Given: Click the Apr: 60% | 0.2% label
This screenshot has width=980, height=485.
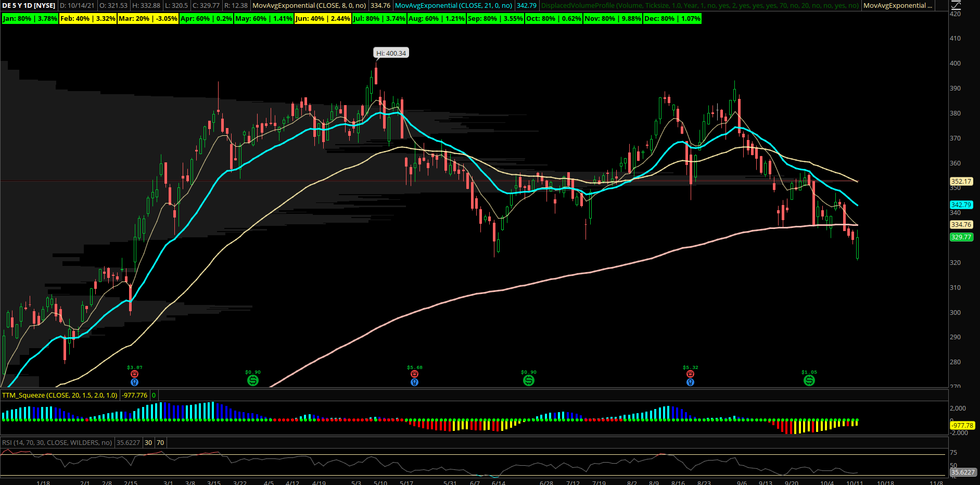Looking at the screenshot, I should point(207,19).
